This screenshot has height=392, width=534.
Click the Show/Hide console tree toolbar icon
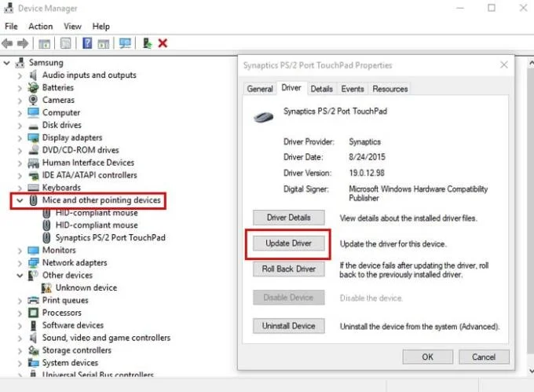[x=44, y=43]
